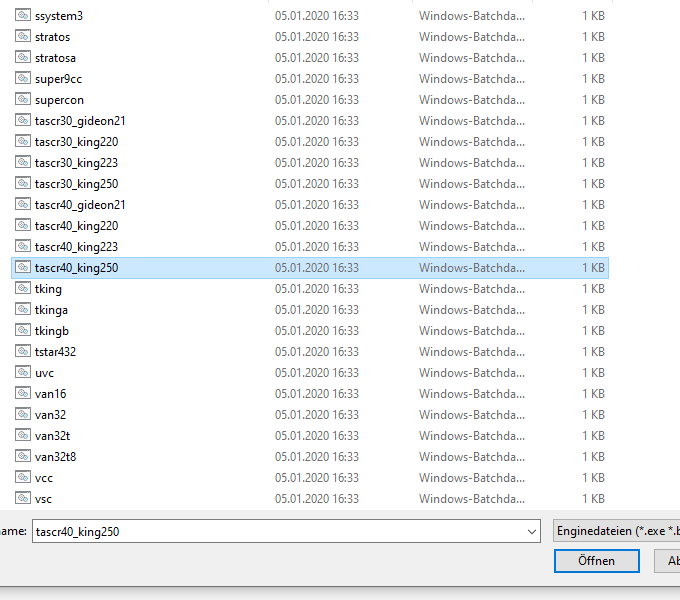Click the date cell of the supercon row
Image resolution: width=680 pixels, height=600 pixels.
(x=317, y=100)
